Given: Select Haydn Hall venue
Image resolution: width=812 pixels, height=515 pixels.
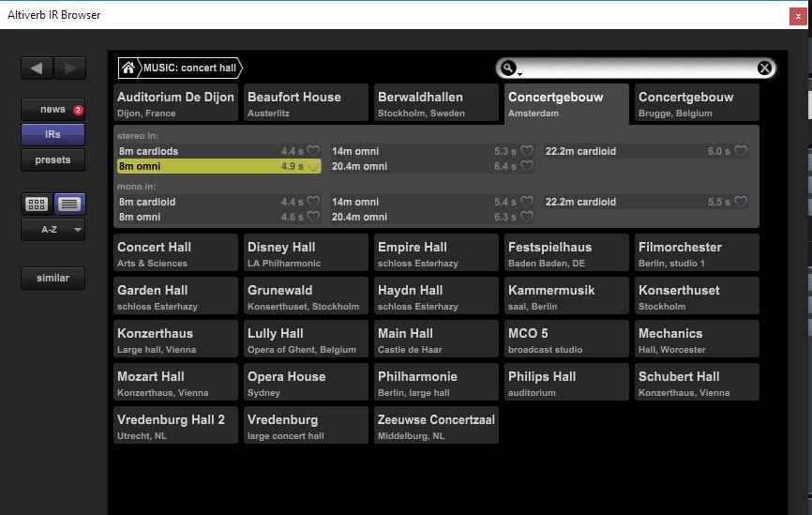Looking at the screenshot, I should click(x=436, y=295).
